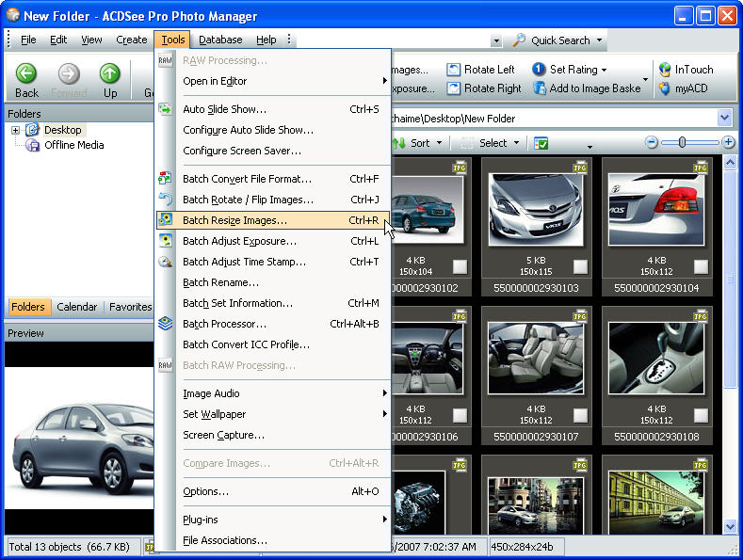
Task: Click the thumbnail size zoom slider
Action: [x=683, y=142]
